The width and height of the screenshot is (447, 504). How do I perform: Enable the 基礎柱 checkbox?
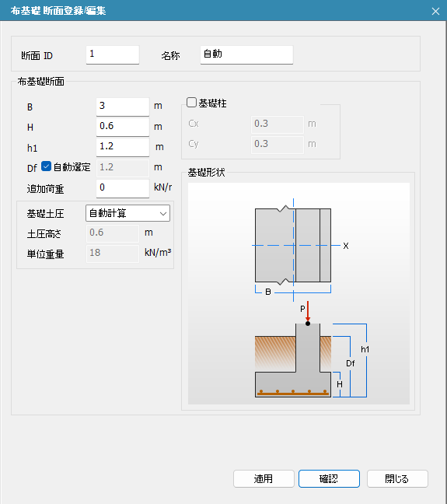click(x=191, y=103)
